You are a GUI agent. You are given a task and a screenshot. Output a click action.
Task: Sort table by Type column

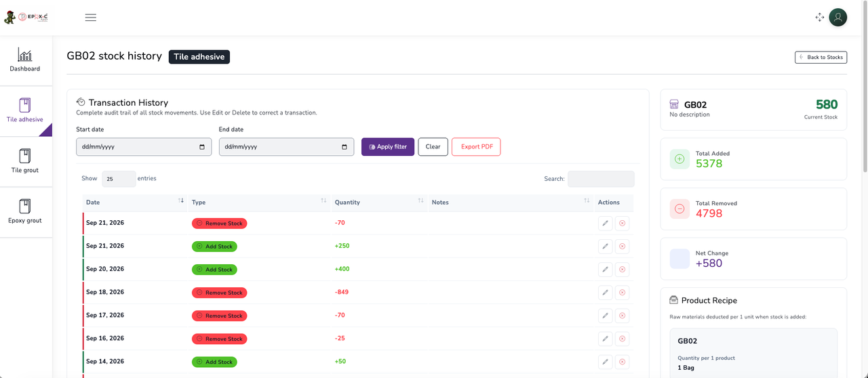coord(259,203)
